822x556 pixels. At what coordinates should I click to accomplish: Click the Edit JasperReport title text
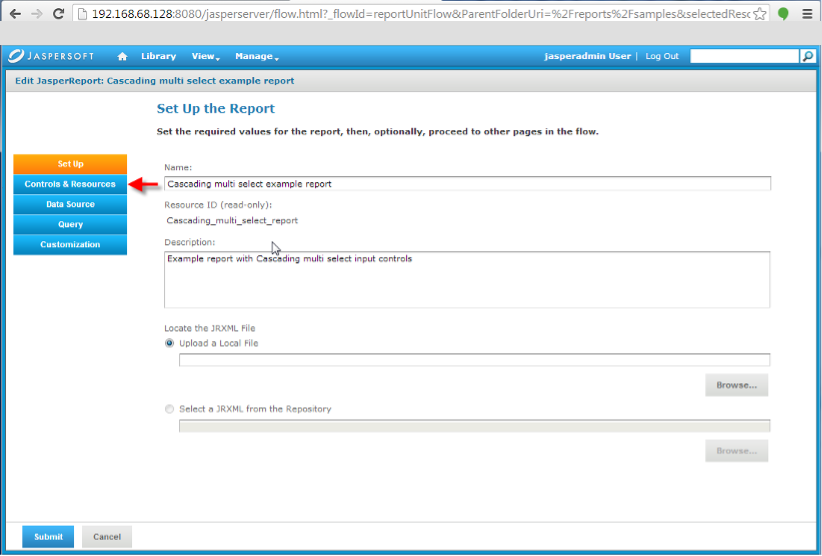coord(155,81)
